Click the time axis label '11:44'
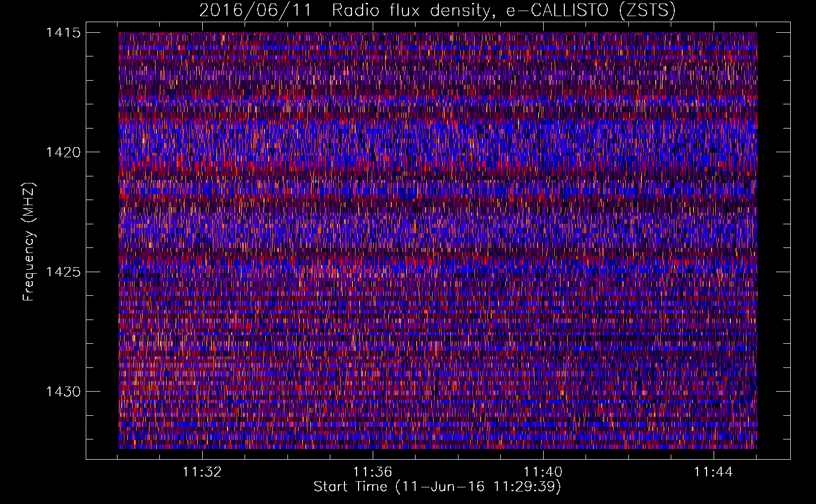 point(714,472)
